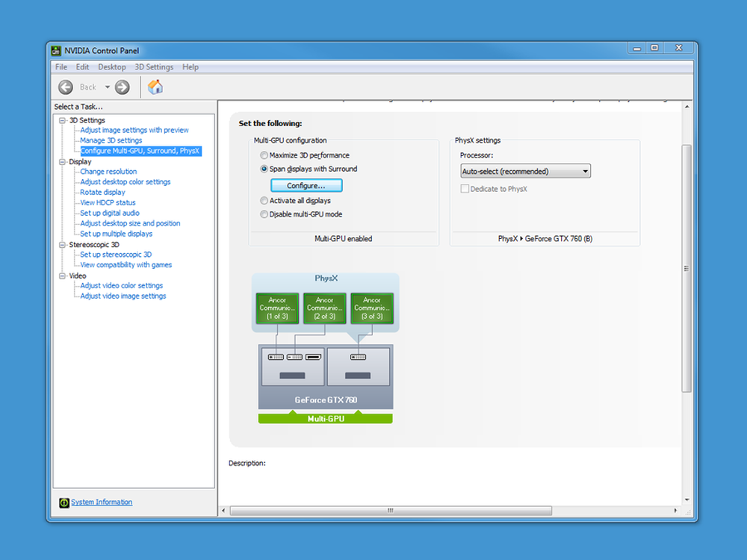Open the 3D Settings menu
Viewport: 747px width, 560px height.
click(154, 67)
